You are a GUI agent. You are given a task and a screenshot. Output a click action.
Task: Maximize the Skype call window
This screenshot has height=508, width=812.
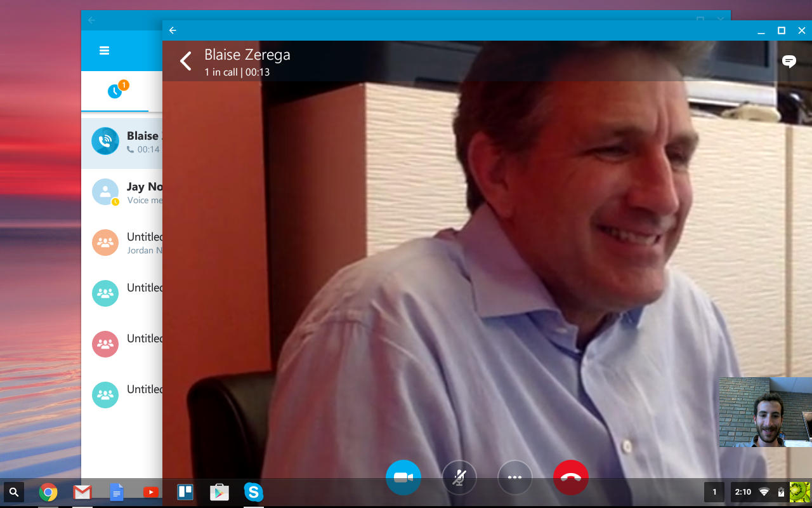tap(782, 30)
